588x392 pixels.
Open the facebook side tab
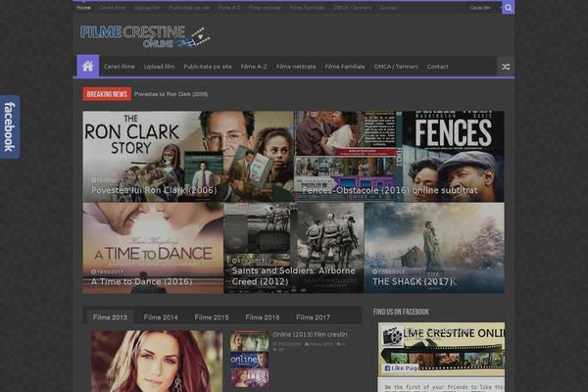pos(10,126)
